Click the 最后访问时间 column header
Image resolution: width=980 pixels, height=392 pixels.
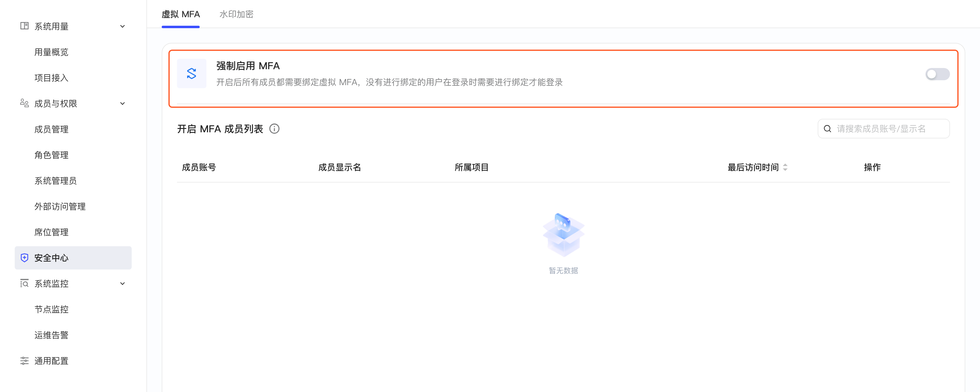753,167
